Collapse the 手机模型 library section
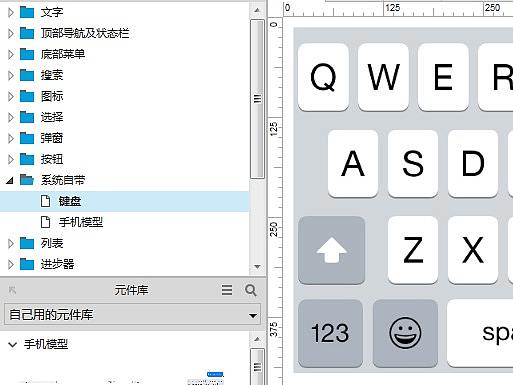The width and height of the screenshot is (513, 385). (x=12, y=344)
